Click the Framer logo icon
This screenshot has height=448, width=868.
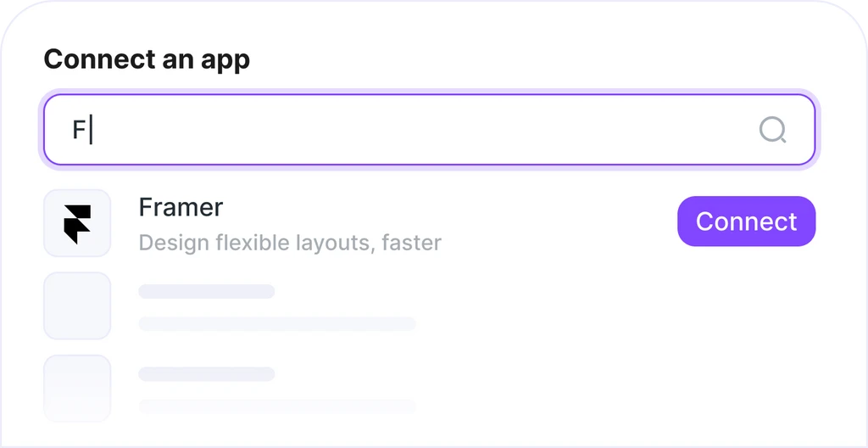pos(77,223)
